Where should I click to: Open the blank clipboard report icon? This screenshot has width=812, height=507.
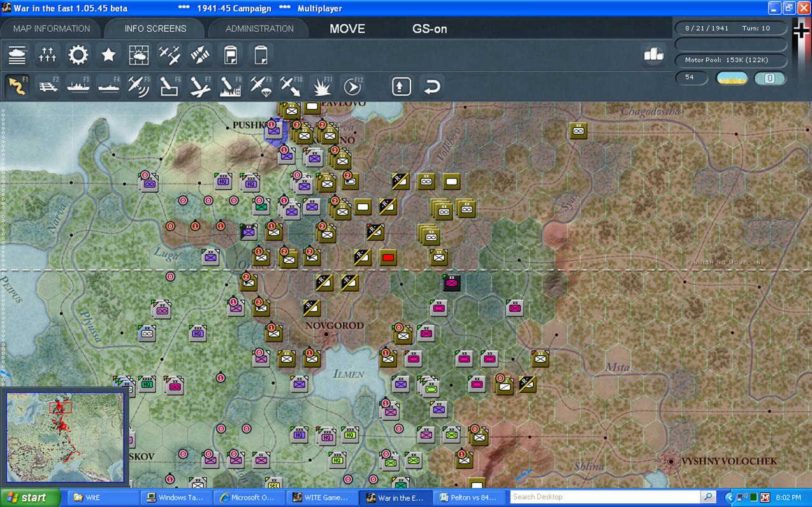(261, 55)
